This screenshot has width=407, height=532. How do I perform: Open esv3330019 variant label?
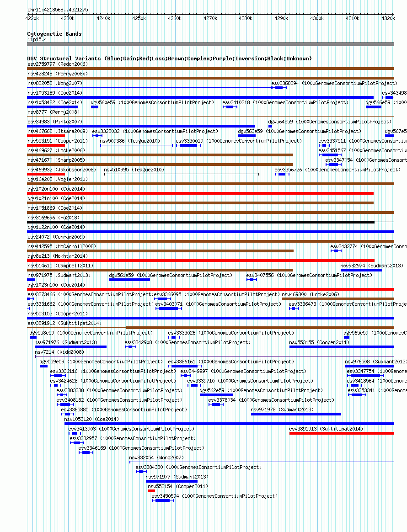(x=239, y=141)
